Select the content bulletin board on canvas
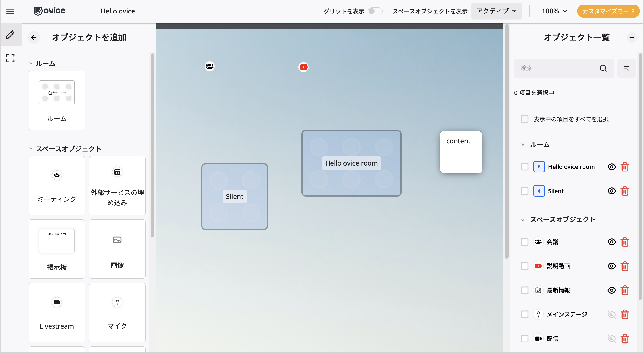The image size is (644, 353). (x=461, y=152)
